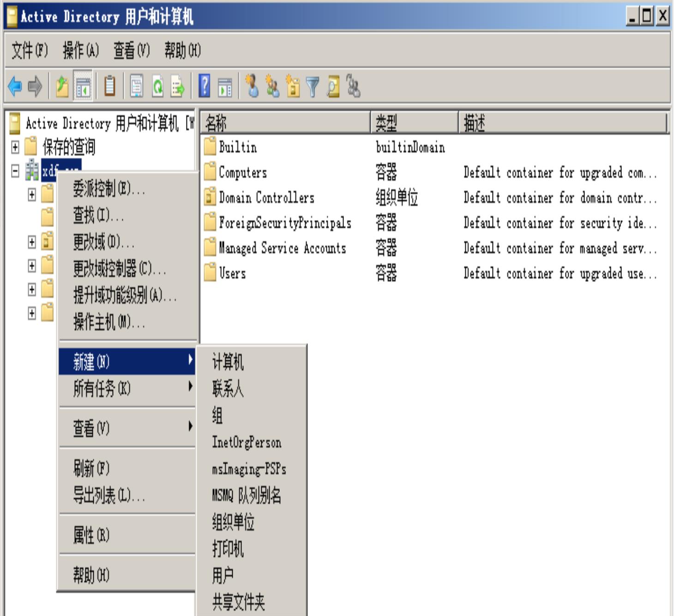The height and width of the screenshot is (616, 674).
Task: Click the domain node server icon in tree
Action: click(x=32, y=170)
